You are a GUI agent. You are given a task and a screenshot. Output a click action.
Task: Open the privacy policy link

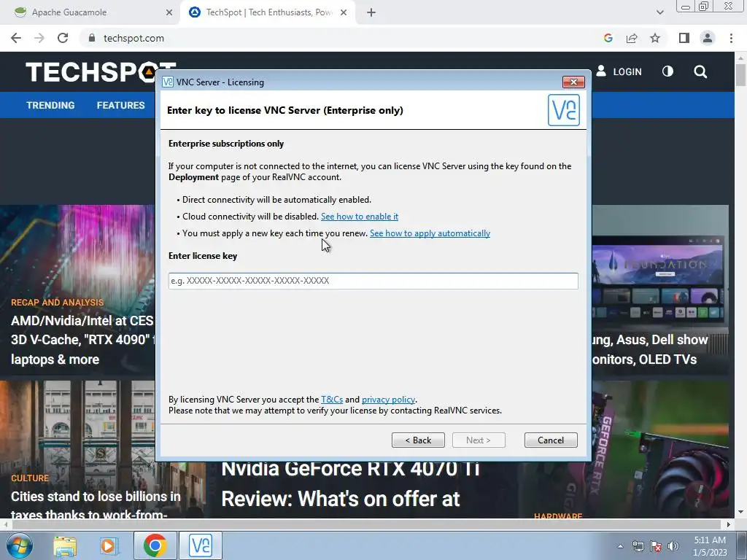(388, 399)
